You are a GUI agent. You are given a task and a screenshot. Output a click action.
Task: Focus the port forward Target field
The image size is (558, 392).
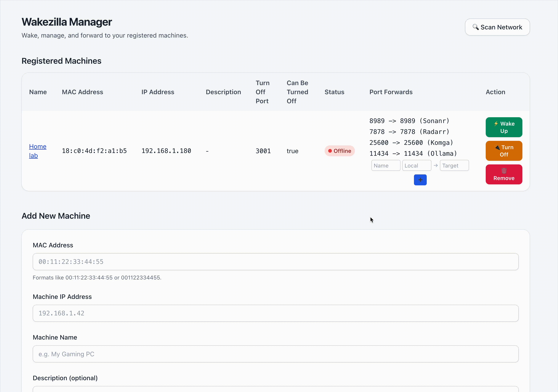tap(454, 165)
